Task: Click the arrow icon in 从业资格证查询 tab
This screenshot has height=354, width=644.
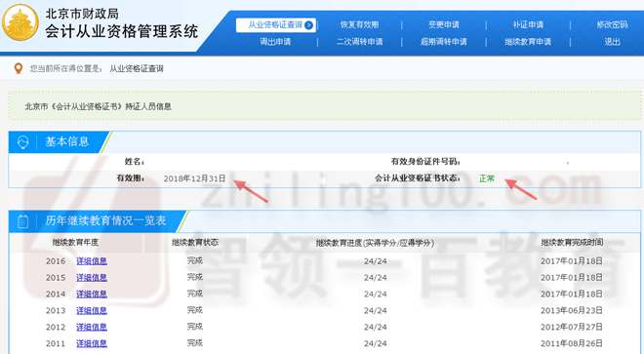Action: pos(309,25)
